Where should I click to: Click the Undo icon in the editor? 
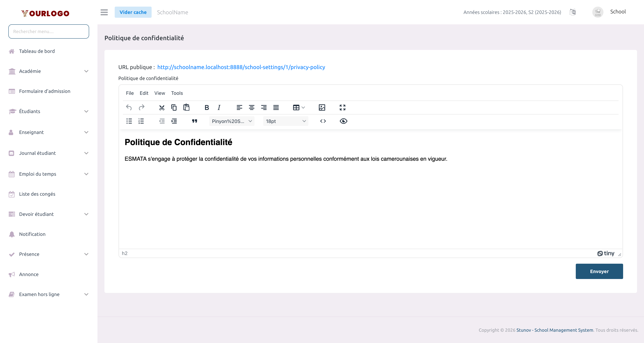[x=129, y=107]
